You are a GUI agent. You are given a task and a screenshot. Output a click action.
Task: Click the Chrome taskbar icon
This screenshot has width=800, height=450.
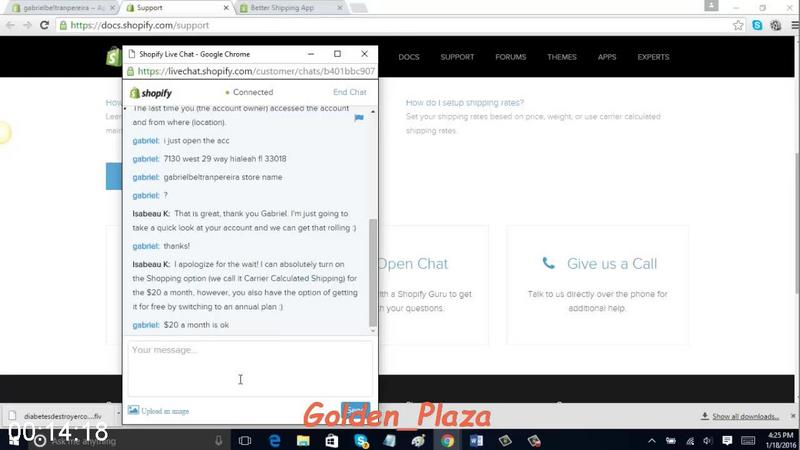447,440
